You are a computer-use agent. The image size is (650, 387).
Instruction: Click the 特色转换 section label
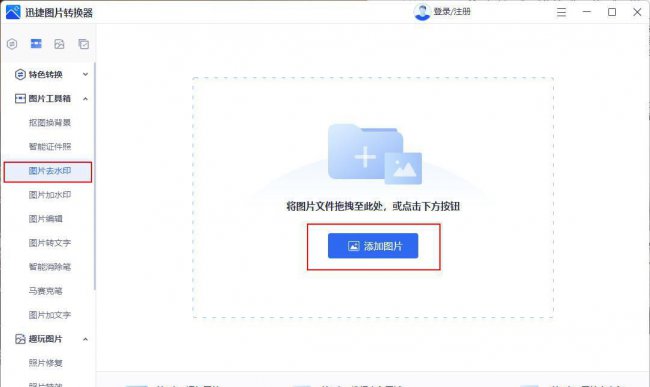point(45,75)
